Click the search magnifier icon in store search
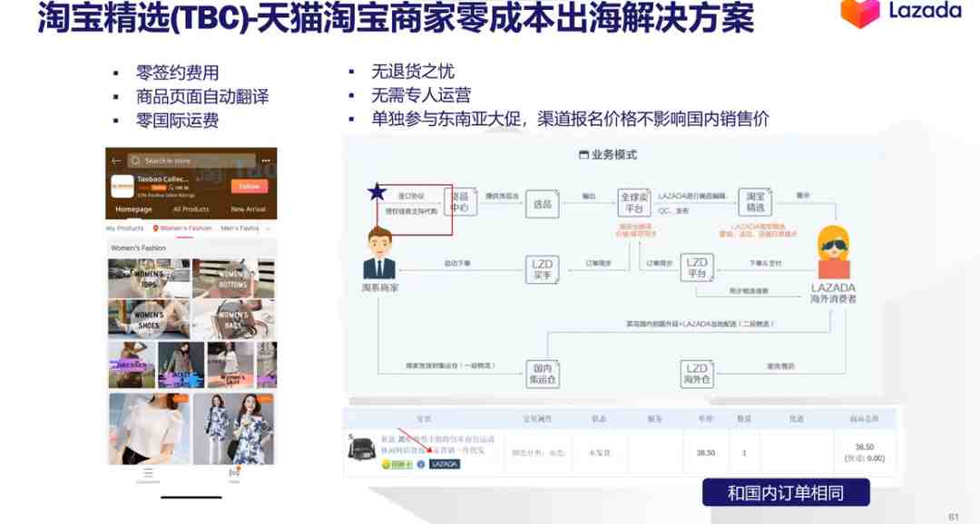 click(x=135, y=161)
